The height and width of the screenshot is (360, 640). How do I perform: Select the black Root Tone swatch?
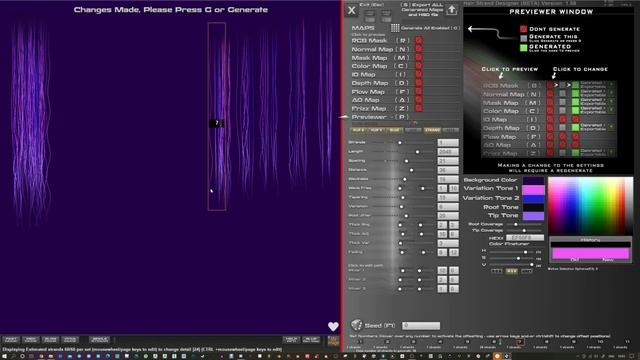[x=534, y=207]
